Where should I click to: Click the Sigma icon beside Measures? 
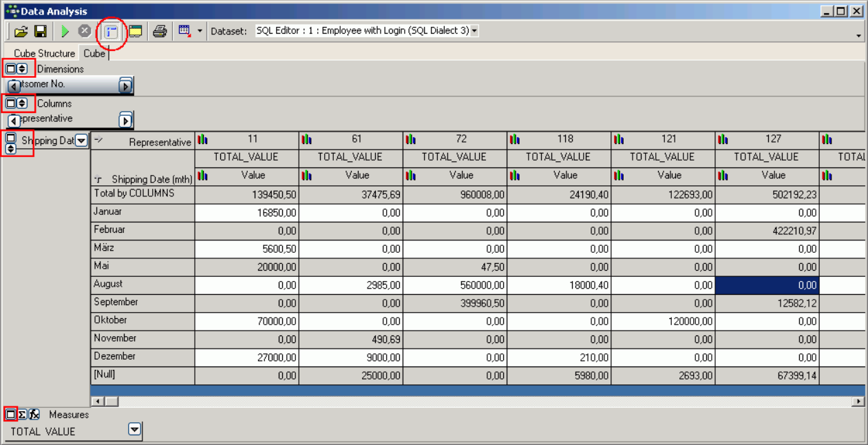click(22, 415)
